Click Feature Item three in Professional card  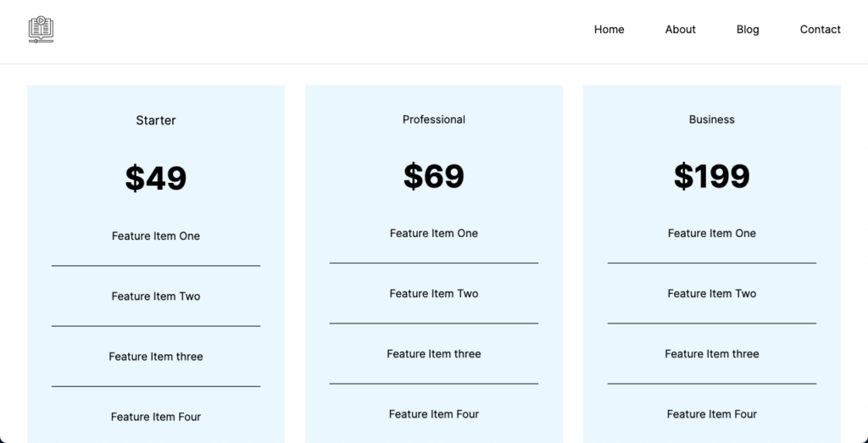click(434, 354)
